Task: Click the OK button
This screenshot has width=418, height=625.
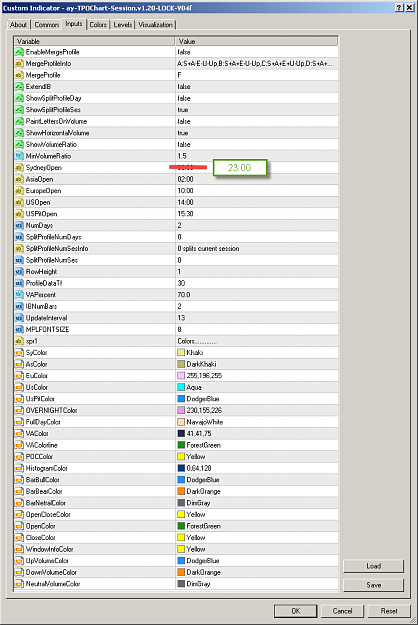Action: point(295,611)
